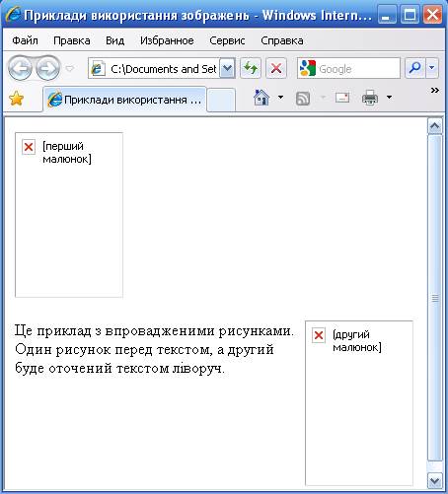This screenshot has height=494, width=448.
Task: Expand the address bar history dropdown
Action: click(227, 69)
